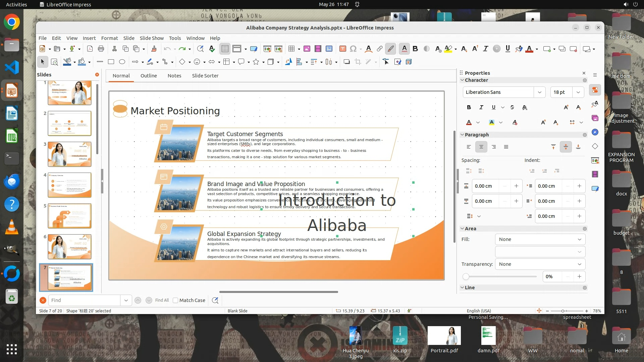Open the Slide Show menu
Image resolution: width=644 pixels, height=362 pixels.
coord(152,38)
